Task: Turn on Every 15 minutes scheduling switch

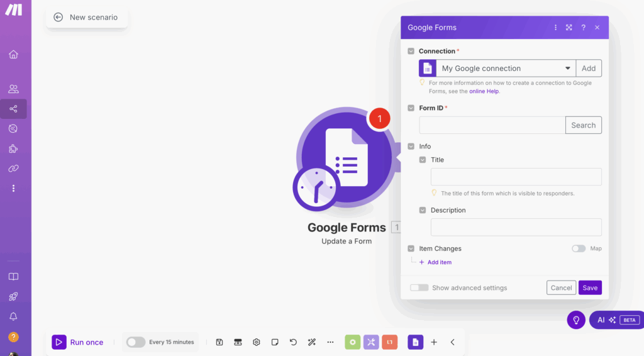Action: pos(136,342)
